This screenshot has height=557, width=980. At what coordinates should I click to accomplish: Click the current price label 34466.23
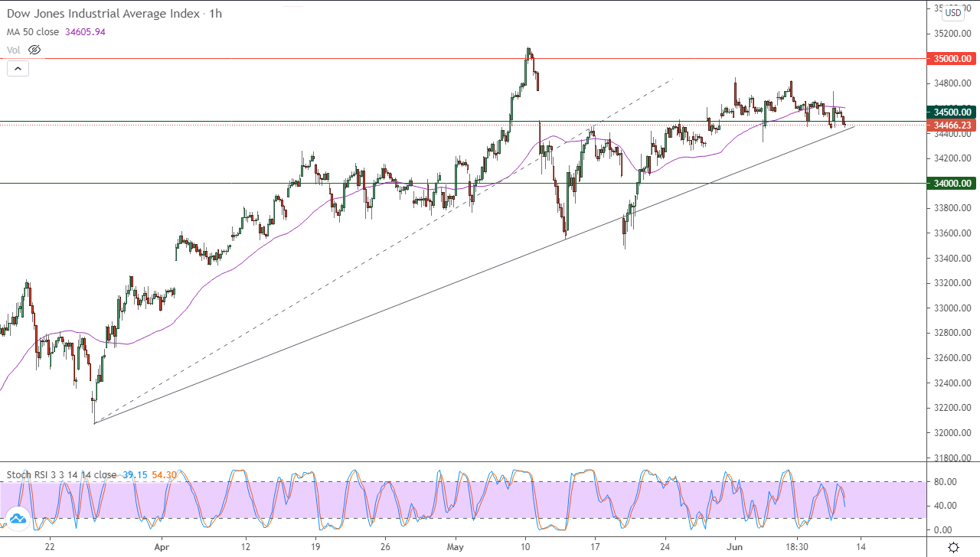point(951,125)
